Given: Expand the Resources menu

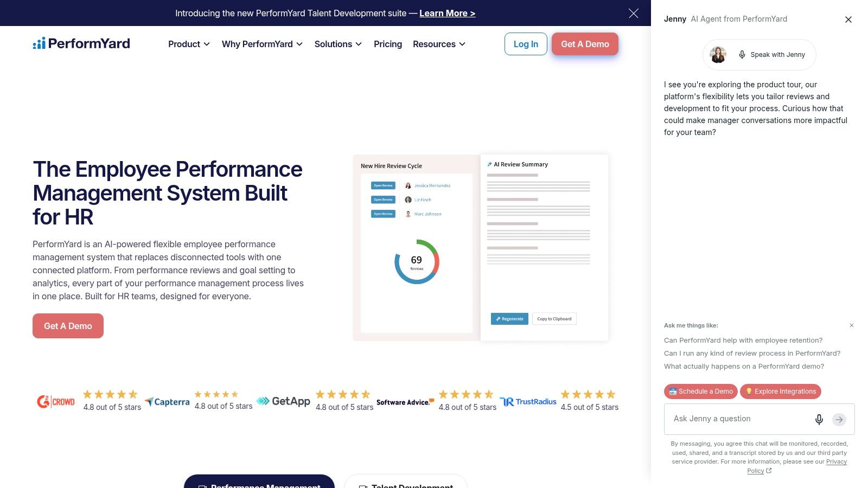Looking at the screenshot, I should coord(439,44).
